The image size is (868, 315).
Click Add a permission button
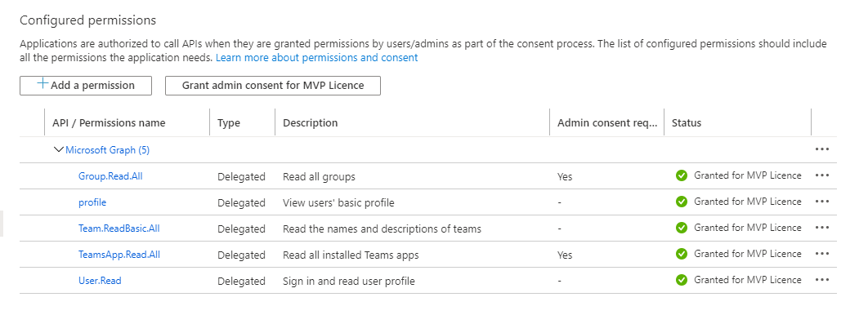coord(86,85)
